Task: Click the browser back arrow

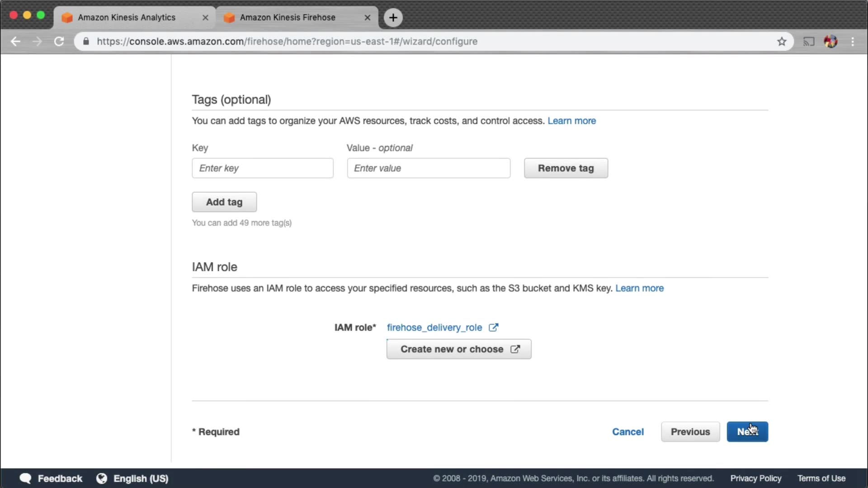Action: coord(15,42)
